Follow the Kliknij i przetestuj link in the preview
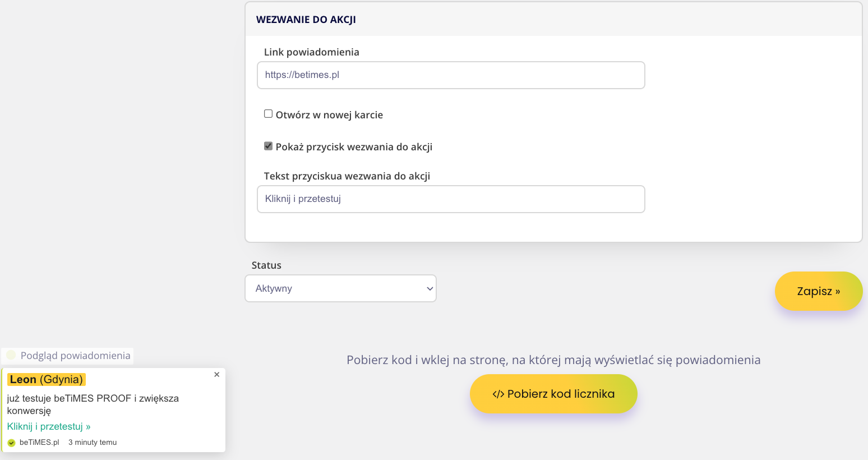Screen dimensions: 868x460 pos(49,426)
